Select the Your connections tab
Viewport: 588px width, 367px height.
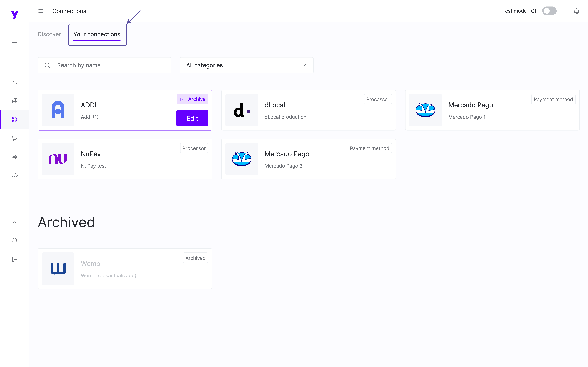(97, 34)
